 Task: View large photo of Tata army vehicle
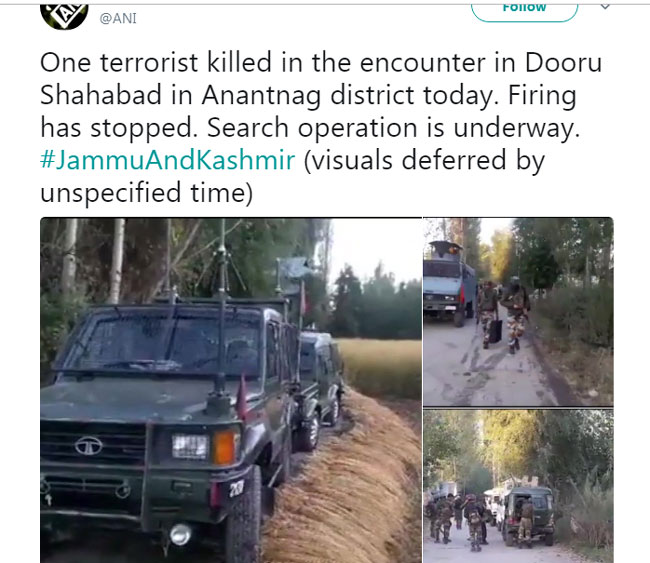(231, 390)
